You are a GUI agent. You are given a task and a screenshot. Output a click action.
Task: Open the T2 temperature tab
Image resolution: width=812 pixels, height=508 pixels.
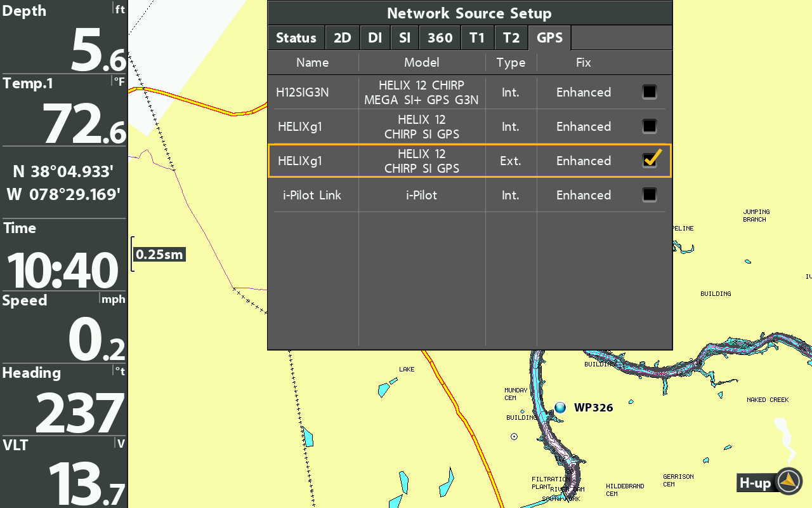[511, 38]
